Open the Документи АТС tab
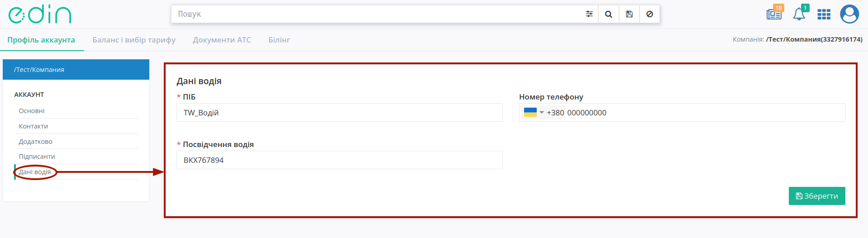Viewport: 868px width, 238px height. [222, 40]
